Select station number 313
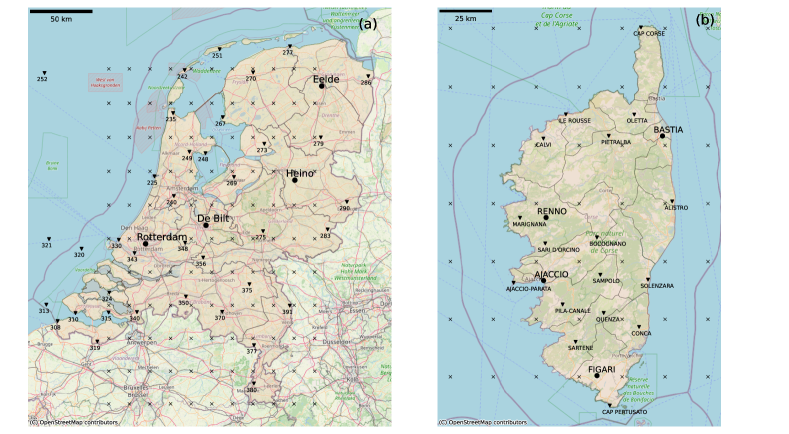 coord(44,311)
